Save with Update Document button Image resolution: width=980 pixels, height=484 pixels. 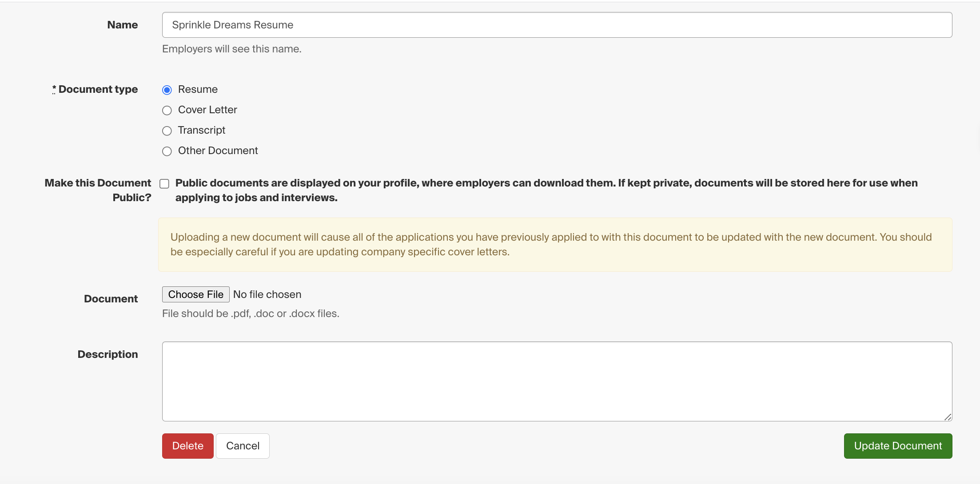click(x=898, y=446)
